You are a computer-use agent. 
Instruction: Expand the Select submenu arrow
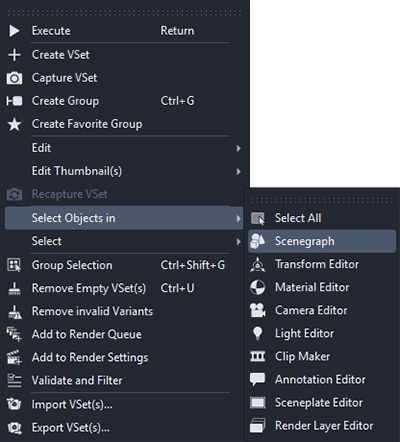point(238,241)
